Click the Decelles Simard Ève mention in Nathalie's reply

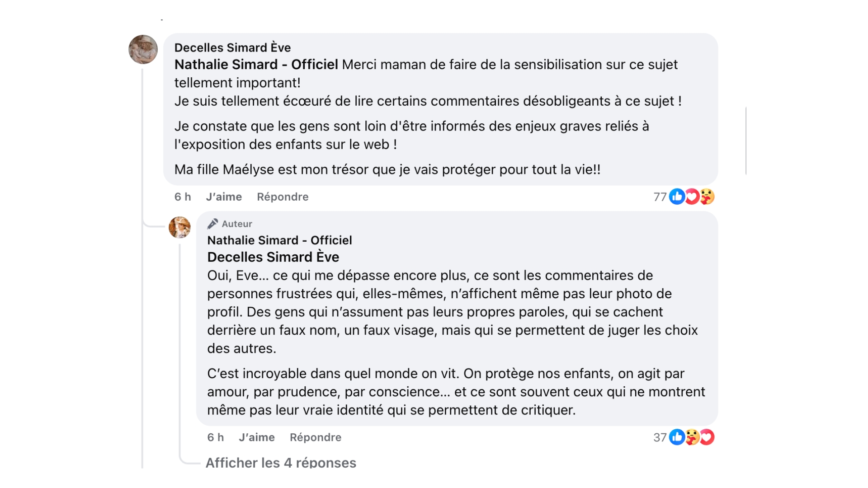coord(273,257)
